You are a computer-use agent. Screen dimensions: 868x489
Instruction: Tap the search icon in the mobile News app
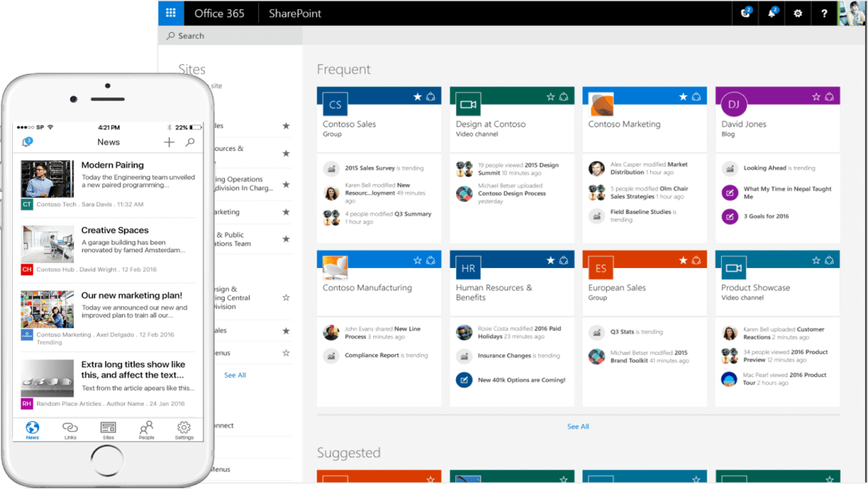(190, 142)
